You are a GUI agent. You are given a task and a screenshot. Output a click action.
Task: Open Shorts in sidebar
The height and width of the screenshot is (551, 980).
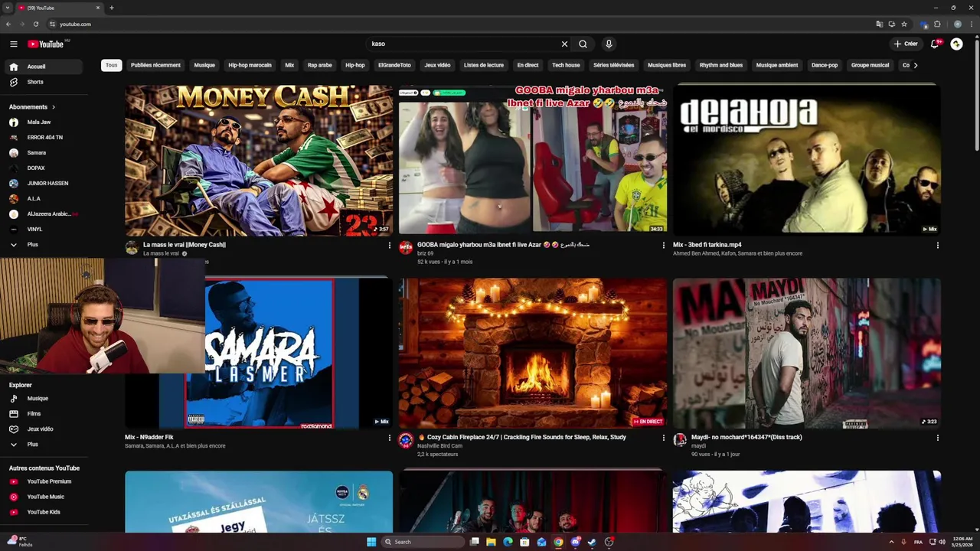pyautogui.click(x=42, y=82)
